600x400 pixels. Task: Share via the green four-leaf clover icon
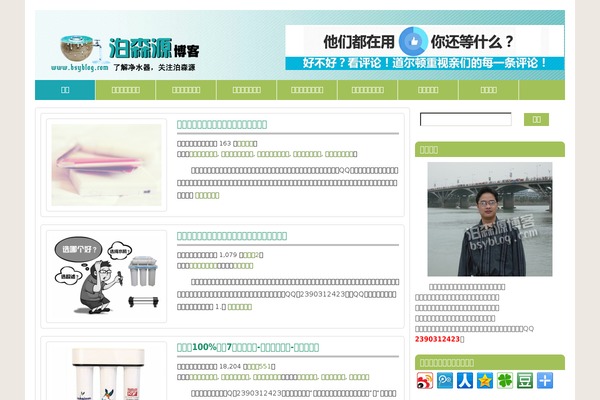point(505,380)
